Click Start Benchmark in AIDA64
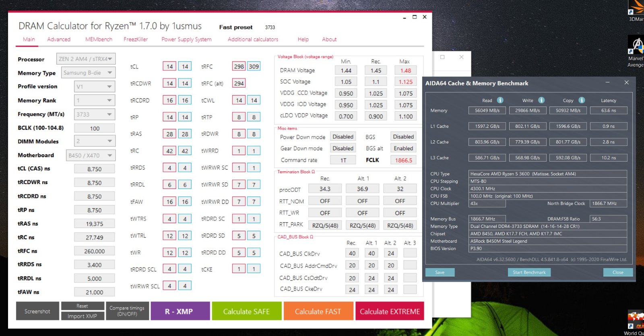 529,272
